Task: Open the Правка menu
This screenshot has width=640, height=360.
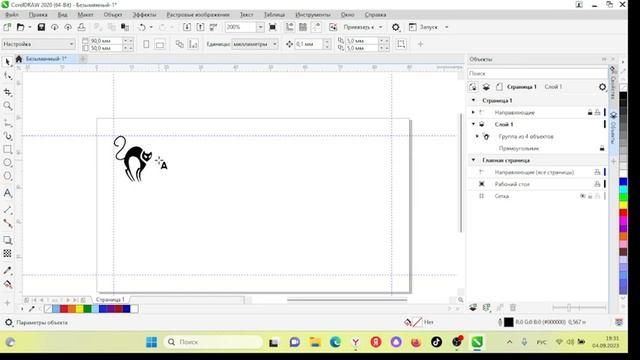Action: tap(38, 15)
